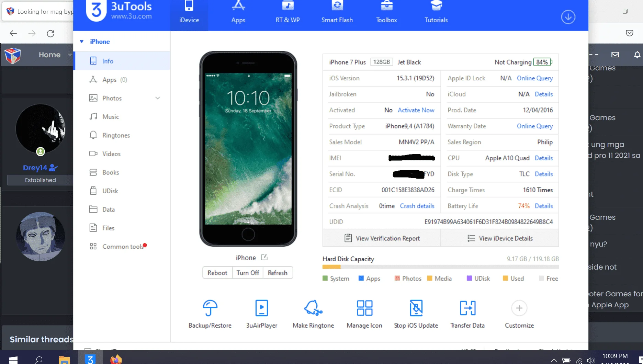This screenshot has height=364, width=643.
Task: Collapse the iPhone device tree
Action: (82, 42)
